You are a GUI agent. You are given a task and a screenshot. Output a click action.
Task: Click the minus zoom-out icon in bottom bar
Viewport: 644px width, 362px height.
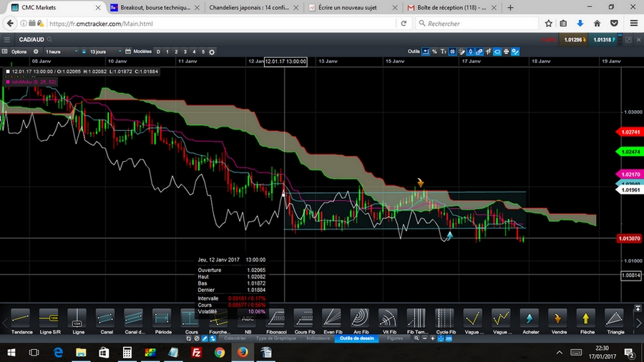(424, 338)
